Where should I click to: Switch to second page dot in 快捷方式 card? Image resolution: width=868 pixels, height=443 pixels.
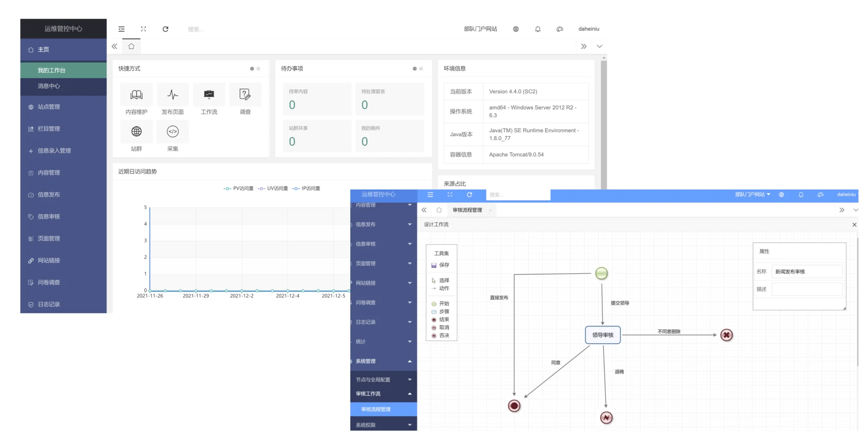pos(258,69)
